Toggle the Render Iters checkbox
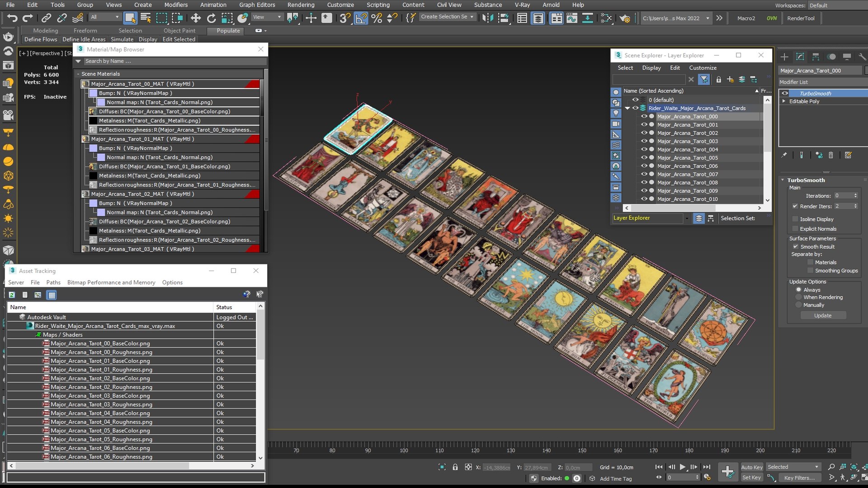 tap(795, 206)
